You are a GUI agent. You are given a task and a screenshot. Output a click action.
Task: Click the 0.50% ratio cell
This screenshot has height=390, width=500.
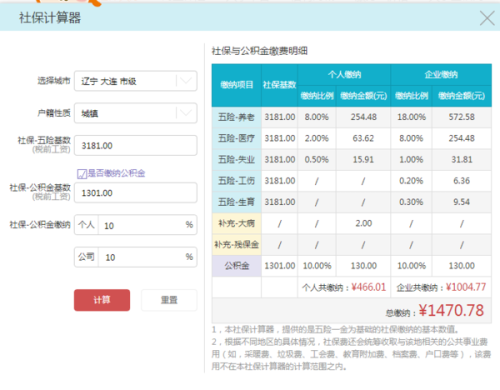point(317,160)
